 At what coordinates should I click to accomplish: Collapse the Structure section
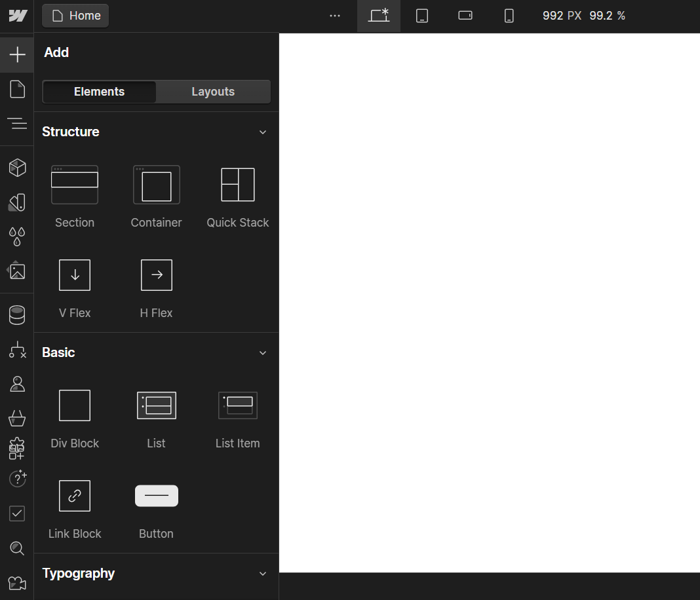coord(263,132)
